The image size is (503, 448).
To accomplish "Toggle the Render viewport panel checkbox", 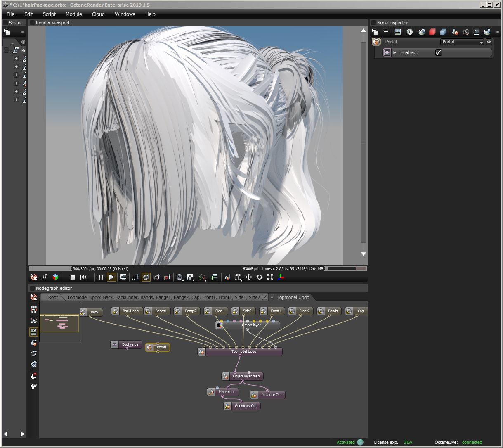I will tap(32, 23).
